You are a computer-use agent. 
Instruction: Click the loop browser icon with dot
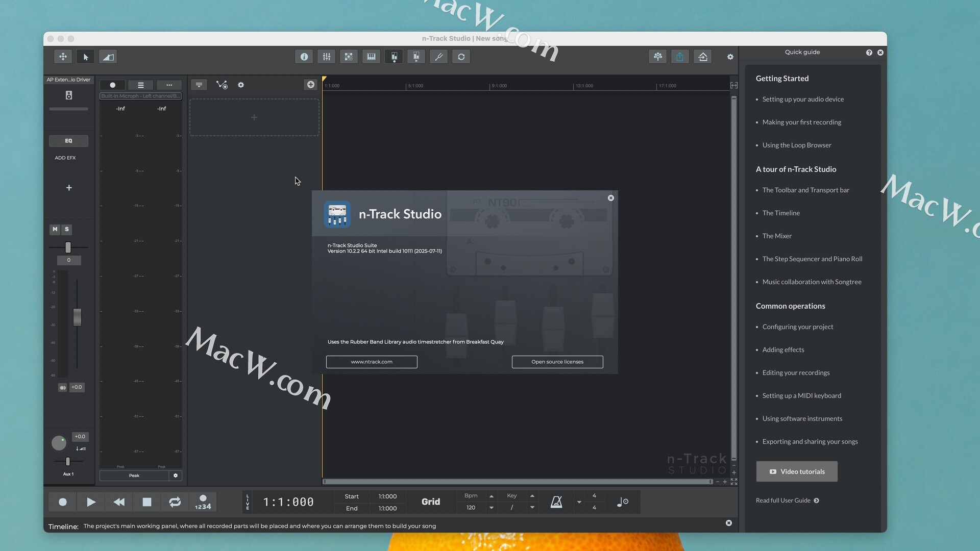click(x=394, y=57)
